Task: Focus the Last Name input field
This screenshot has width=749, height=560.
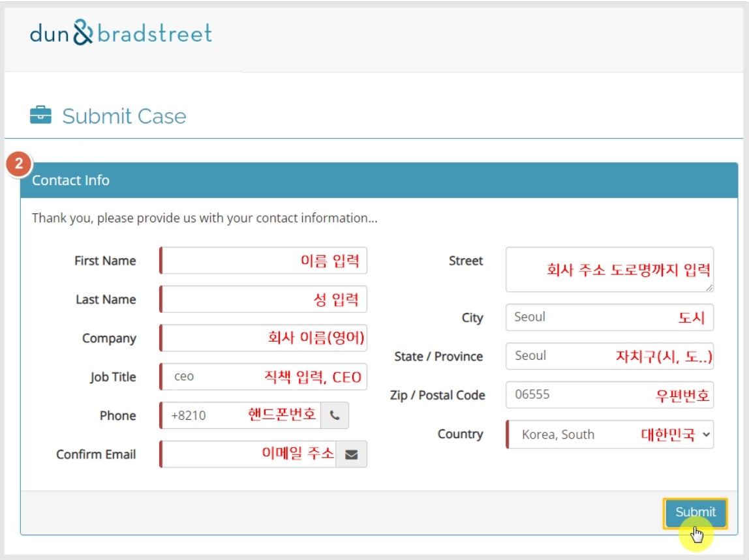Action: 263,299
